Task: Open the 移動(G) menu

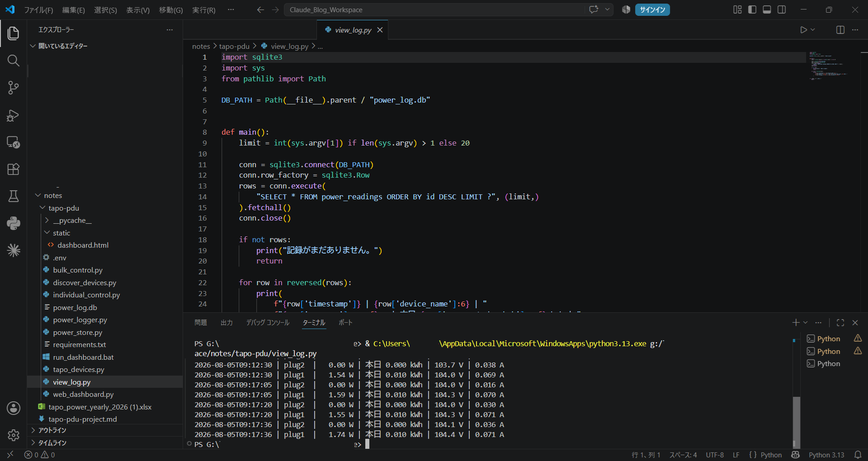Action: coord(171,10)
